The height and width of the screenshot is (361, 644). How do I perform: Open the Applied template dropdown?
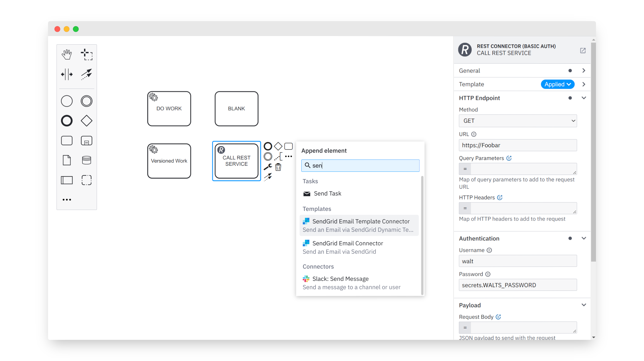click(x=557, y=84)
